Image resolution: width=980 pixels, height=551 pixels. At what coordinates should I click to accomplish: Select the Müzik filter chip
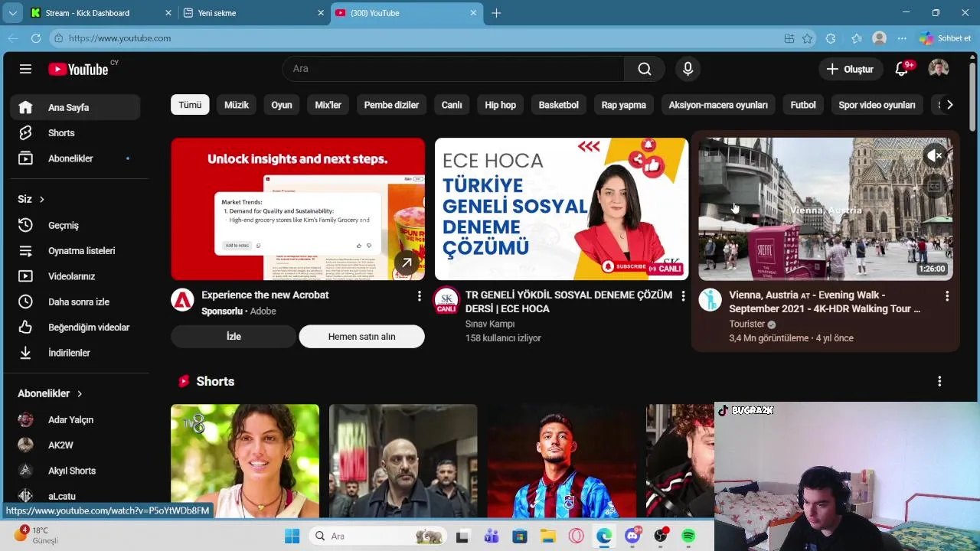[x=237, y=105]
